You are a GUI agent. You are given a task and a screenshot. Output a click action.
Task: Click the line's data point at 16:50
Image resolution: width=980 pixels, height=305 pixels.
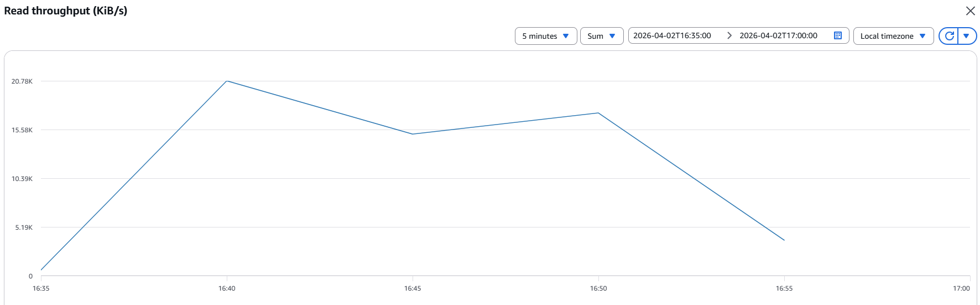(598, 113)
